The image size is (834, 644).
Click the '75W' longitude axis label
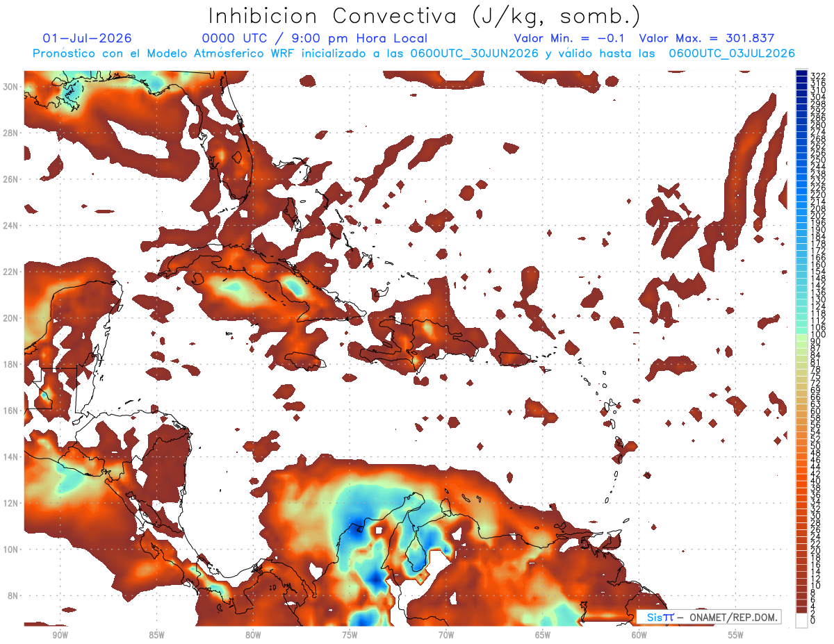tap(350, 635)
